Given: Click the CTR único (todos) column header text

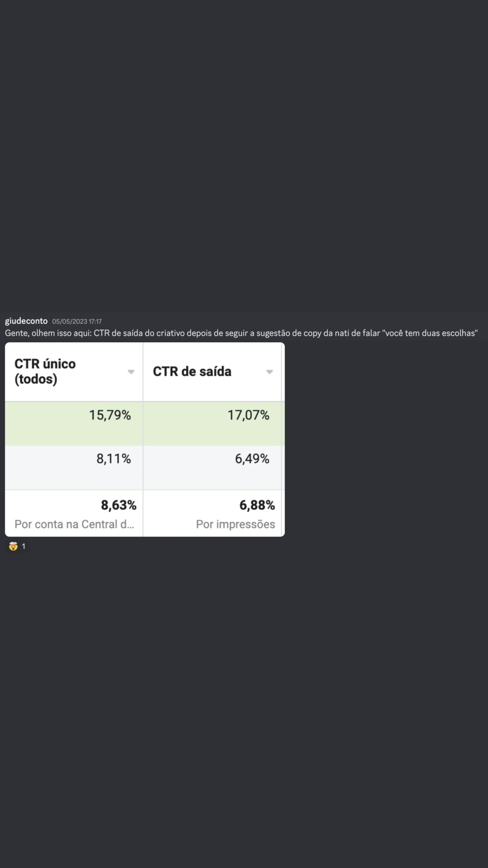Looking at the screenshot, I should [45, 371].
